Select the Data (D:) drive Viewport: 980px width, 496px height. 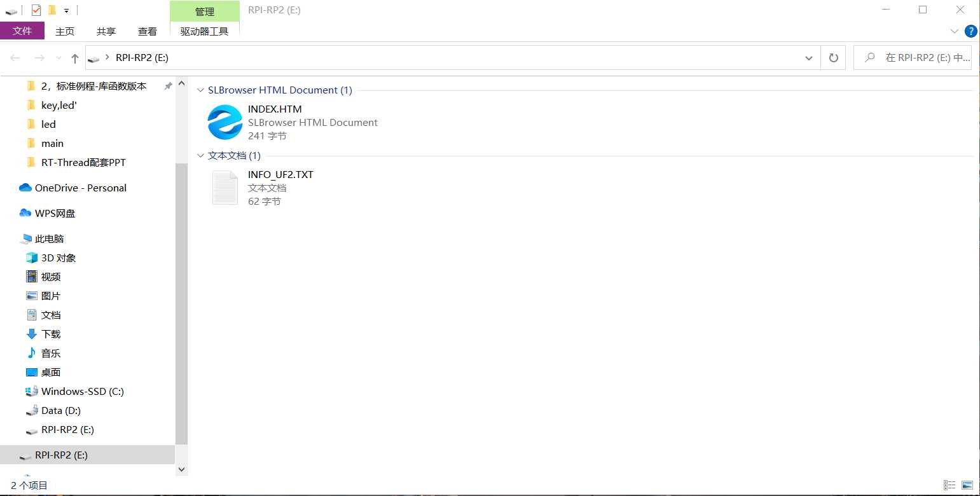point(61,410)
